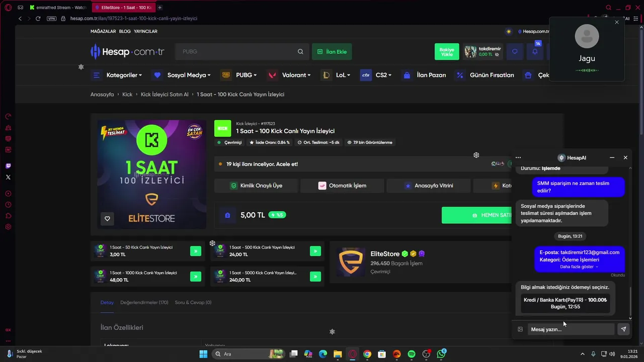Add listing to favorites with heart icon

[x=107, y=219]
